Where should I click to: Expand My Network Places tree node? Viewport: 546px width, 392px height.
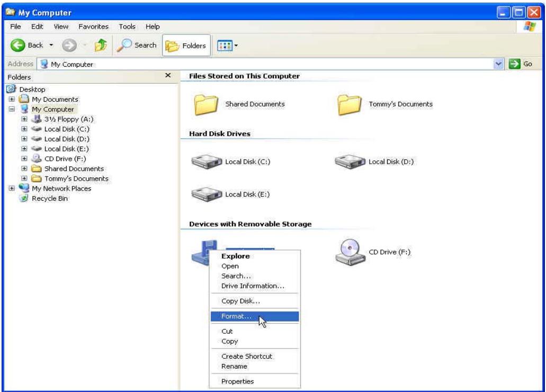coord(12,188)
